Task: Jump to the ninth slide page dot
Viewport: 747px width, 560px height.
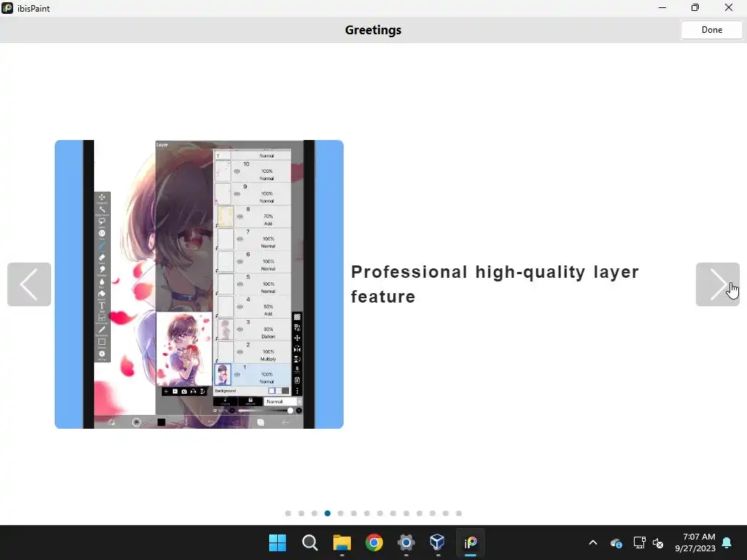Action: point(393,513)
